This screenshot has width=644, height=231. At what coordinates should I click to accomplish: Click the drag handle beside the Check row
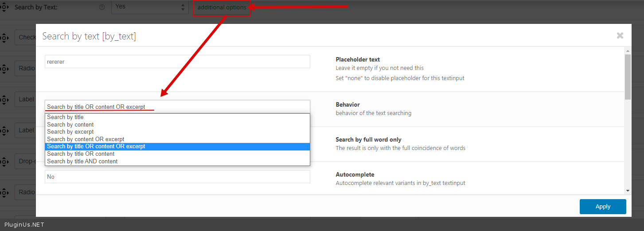point(4,38)
